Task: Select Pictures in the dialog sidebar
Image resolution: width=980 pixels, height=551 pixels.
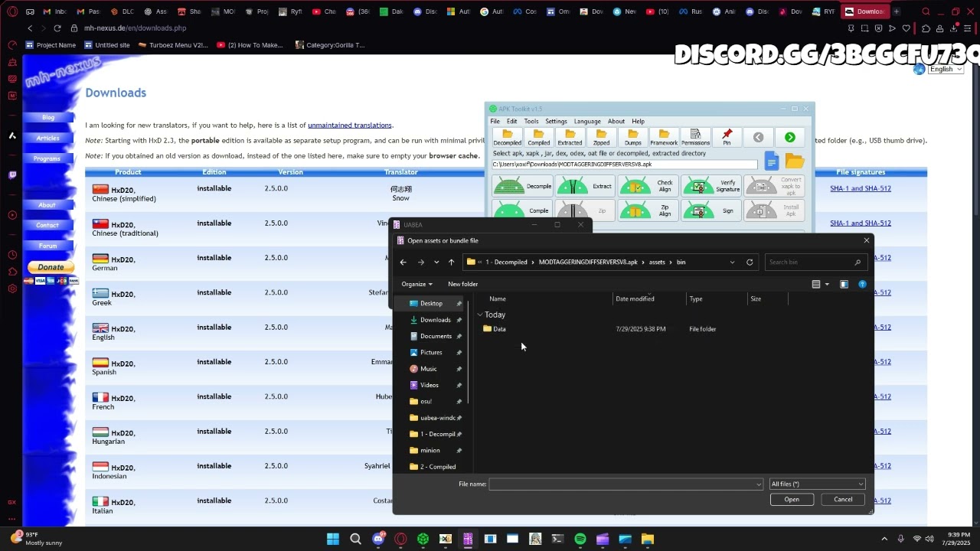Action: click(x=431, y=353)
